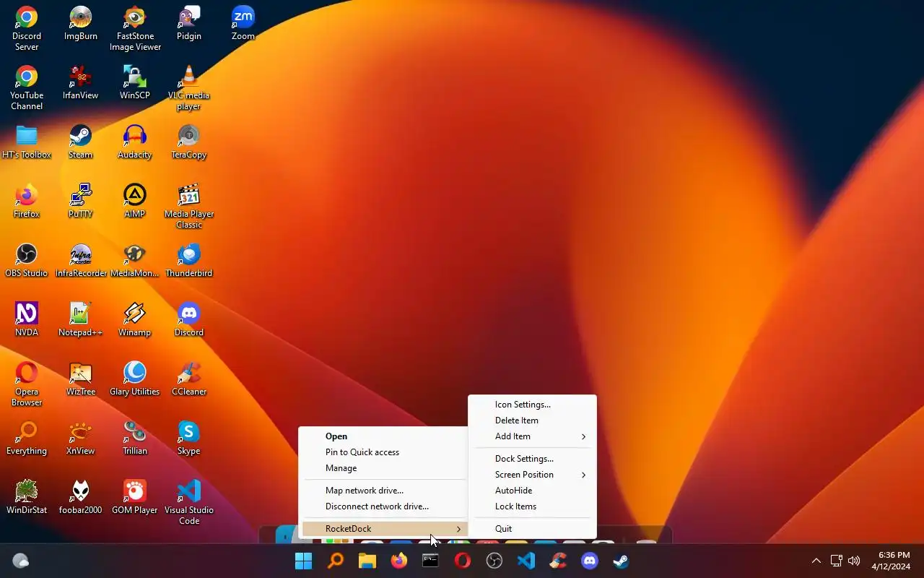Select AIMP desktop icon

tap(135, 201)
